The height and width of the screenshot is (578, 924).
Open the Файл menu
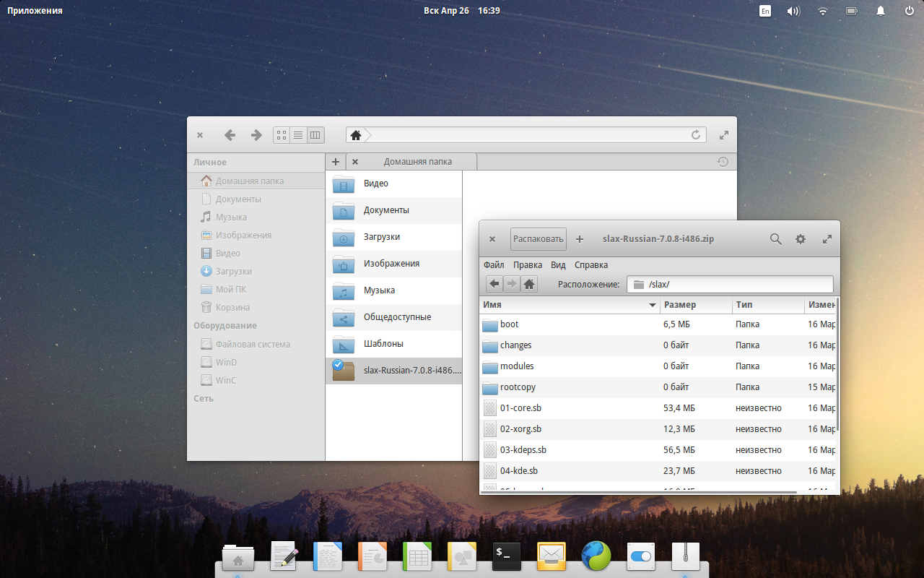[x=494, y=265]
